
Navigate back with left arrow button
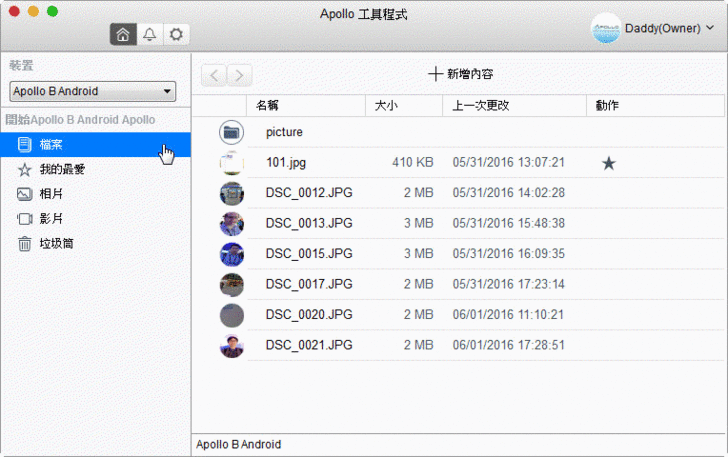click(213, 75)
